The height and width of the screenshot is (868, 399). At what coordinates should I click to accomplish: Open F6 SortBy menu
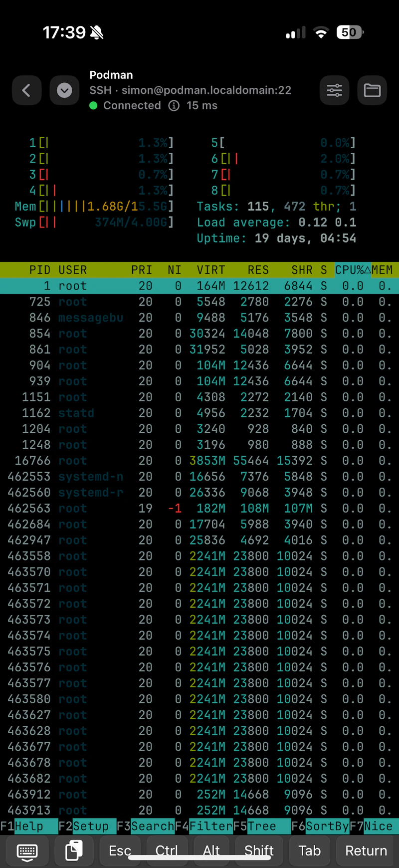pos(320,826)
